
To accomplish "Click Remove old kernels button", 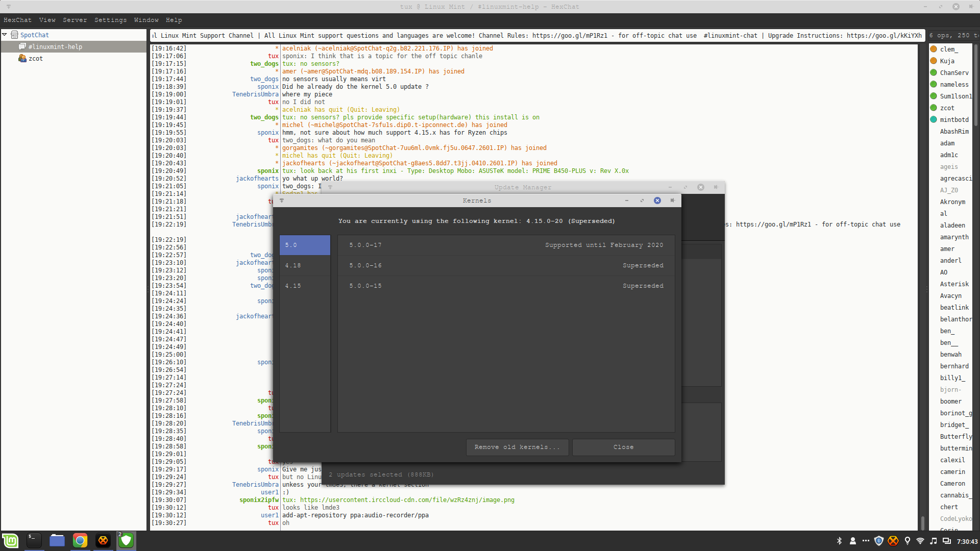I will pos(517,447).
